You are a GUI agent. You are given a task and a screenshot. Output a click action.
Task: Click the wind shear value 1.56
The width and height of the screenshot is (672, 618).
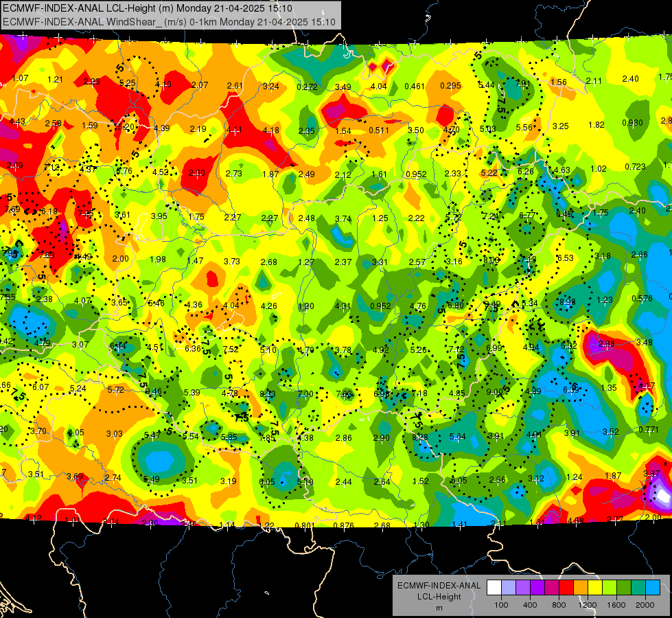pos(559,82)
